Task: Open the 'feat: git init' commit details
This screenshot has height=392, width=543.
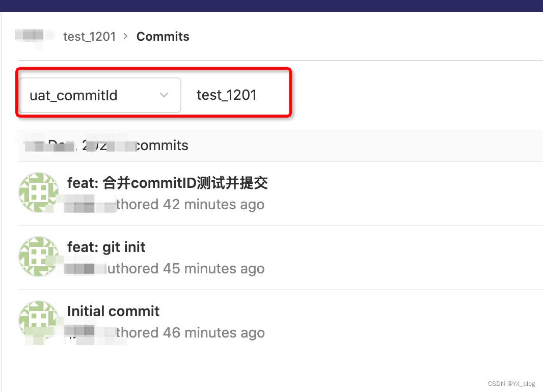Action: (106, 247)
